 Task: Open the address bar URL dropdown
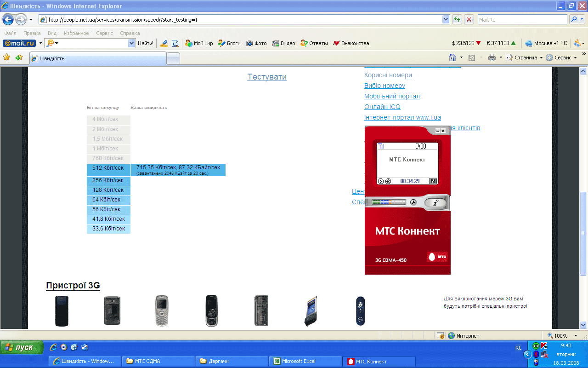click(446, 20)
